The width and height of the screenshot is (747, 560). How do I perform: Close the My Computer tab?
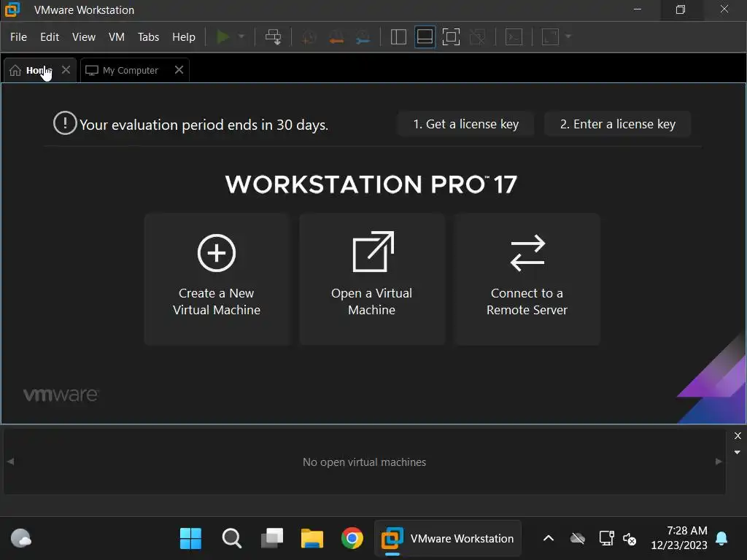click(179, 70)
